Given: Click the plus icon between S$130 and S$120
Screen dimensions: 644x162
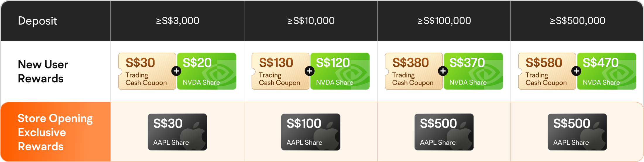Looking at the screenshot, I should [310, 71].
